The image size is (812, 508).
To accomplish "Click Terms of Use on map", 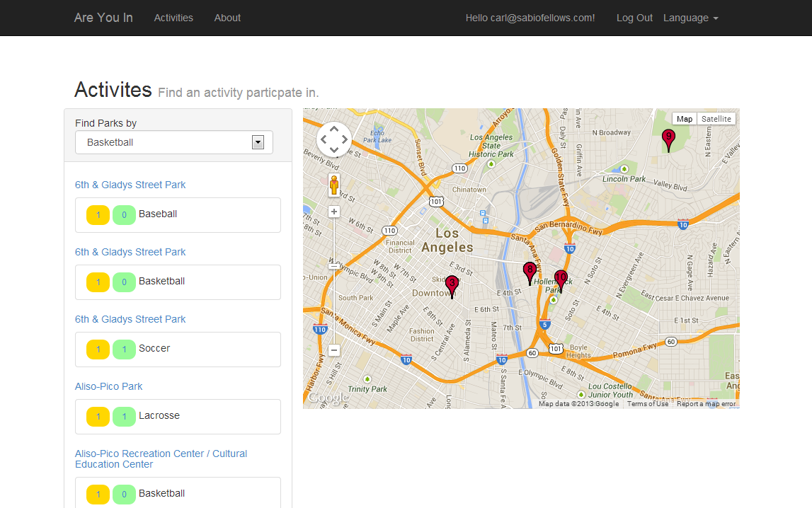I will (648, 404).
